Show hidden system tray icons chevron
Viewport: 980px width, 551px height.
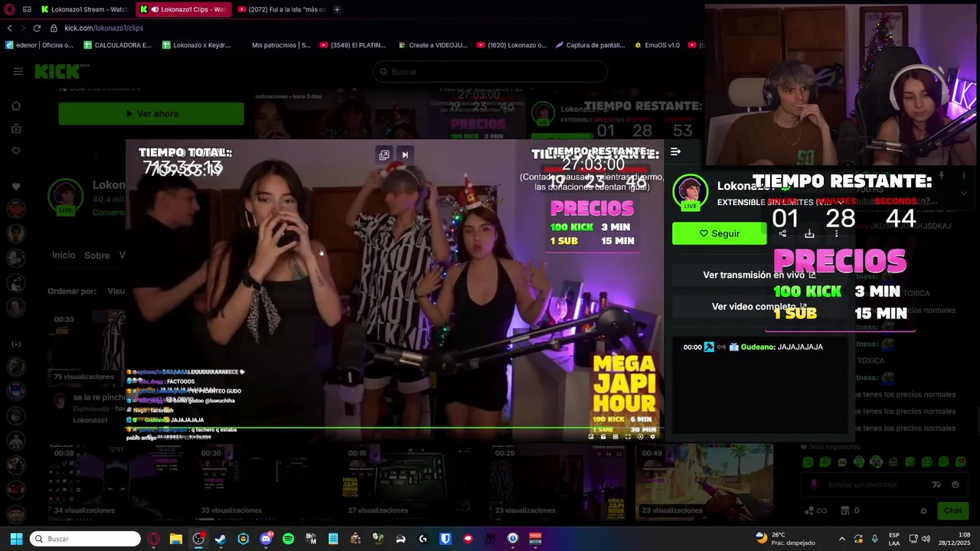[x=841, y=539]
